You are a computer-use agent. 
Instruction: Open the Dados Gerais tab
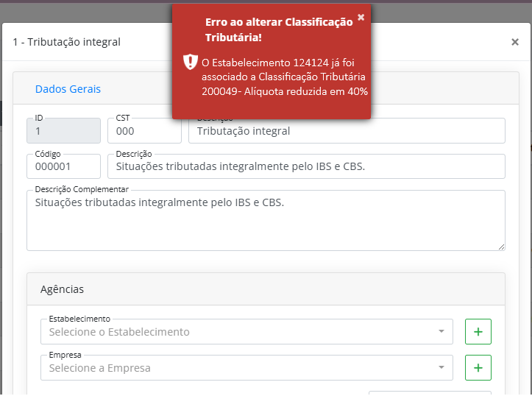pyautogui.click(x=68, y=89)
